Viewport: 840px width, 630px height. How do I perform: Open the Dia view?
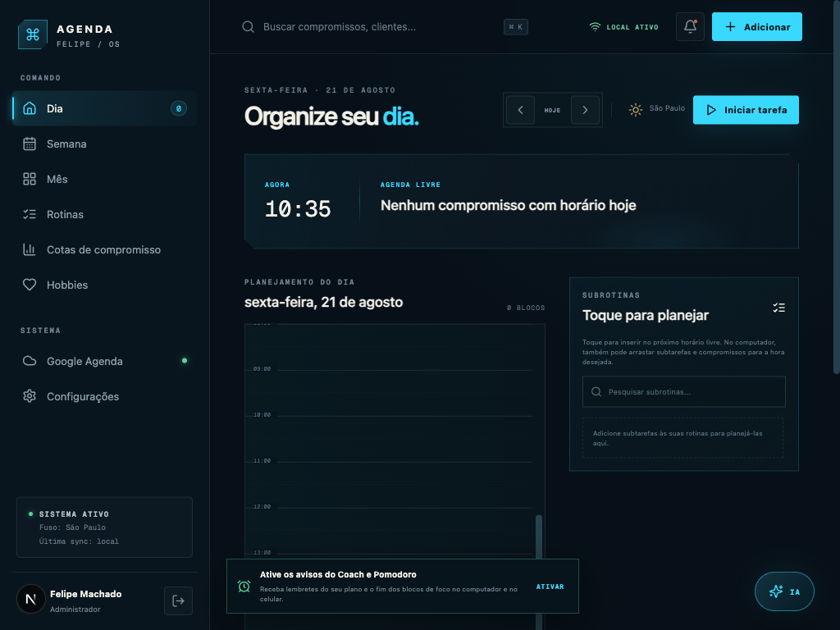click(104, 108)
